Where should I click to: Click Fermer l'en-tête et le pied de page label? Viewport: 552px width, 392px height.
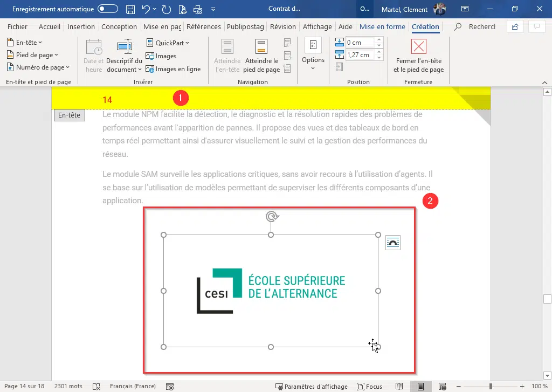[x=418, y=65]
